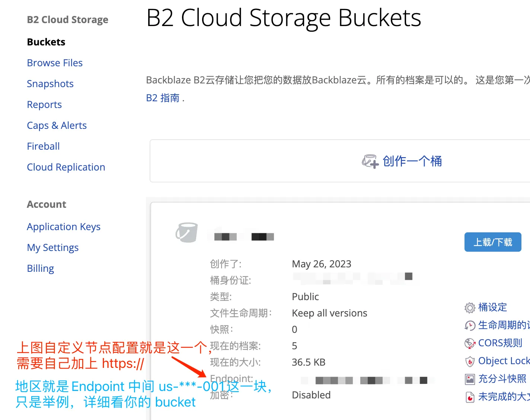Click the create-bucket icon with plus sign
Viewport: 530px width, 420px height.
[x=370, y=161]
